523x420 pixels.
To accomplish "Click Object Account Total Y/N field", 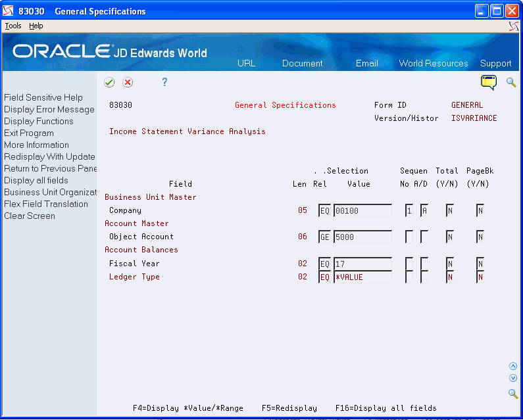I will tap(450, 237).
